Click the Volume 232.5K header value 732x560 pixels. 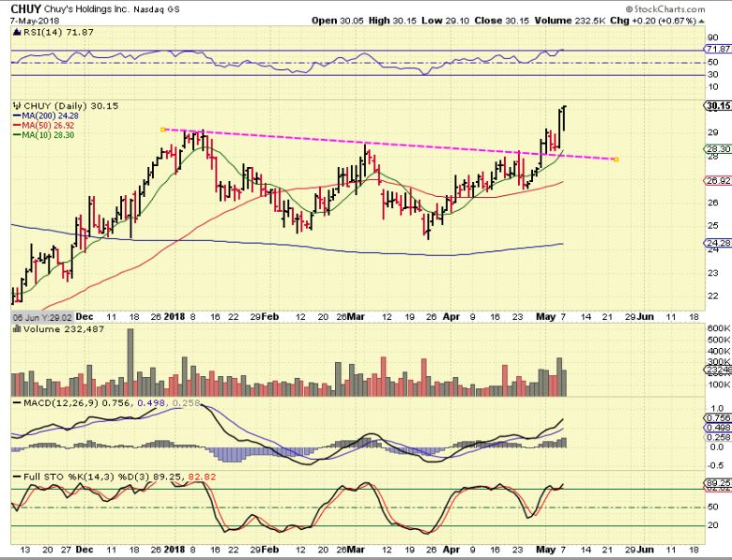coord(570,21)
